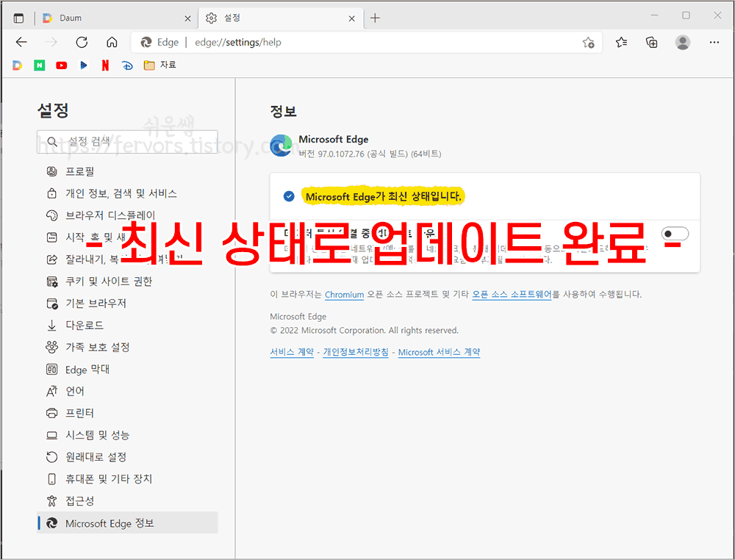Click the site identity Edge label

pos(159,42)
